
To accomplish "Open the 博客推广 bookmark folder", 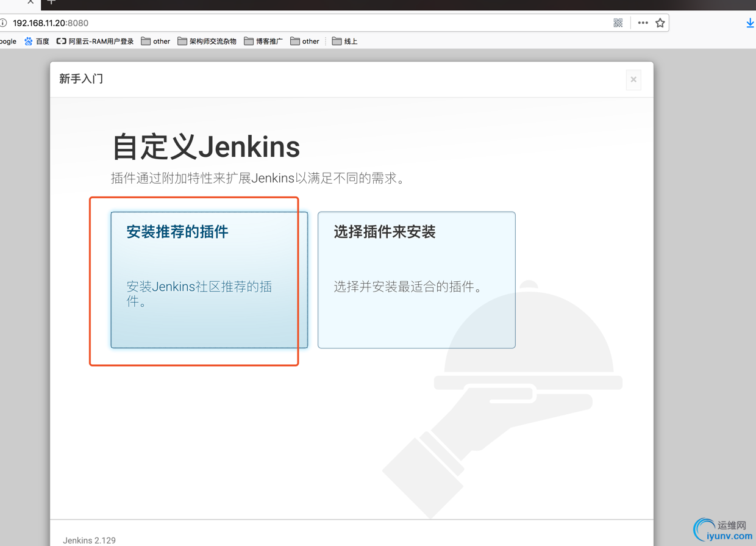I will [263, 41].
